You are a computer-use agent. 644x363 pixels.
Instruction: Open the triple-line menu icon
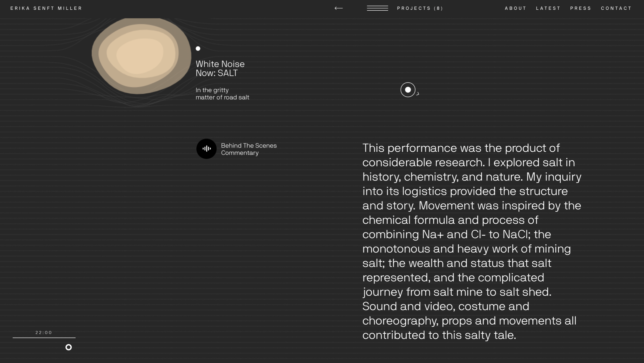coord(377,8)
